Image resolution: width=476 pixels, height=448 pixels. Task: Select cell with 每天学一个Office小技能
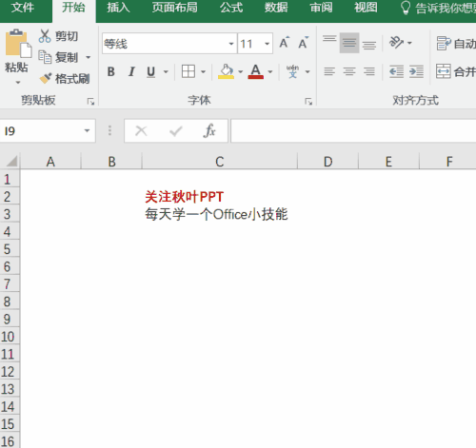pos(220,214)
